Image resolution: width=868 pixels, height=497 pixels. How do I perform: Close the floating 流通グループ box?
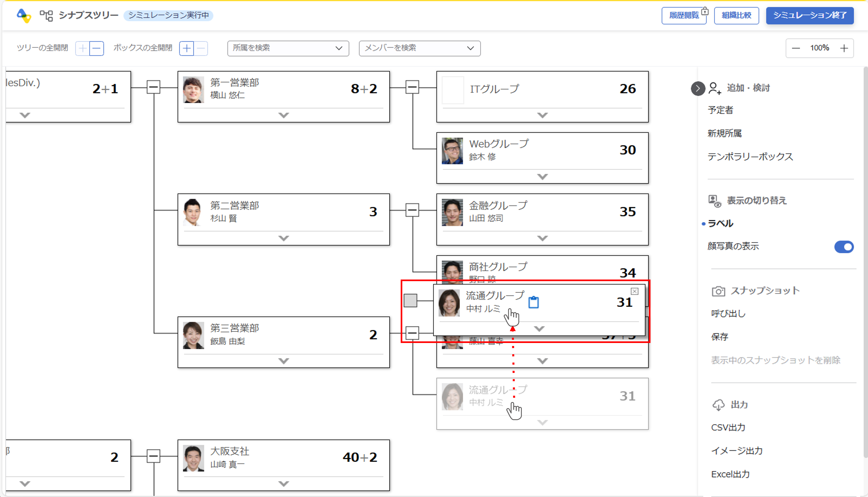tap(634, 291)
